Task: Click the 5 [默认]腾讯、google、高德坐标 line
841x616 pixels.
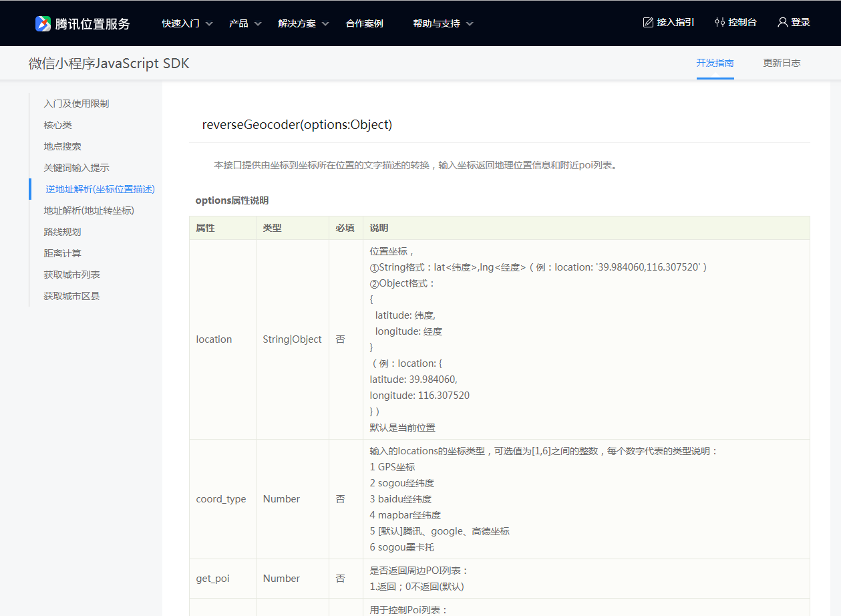Action: click(x=440, y=531)
